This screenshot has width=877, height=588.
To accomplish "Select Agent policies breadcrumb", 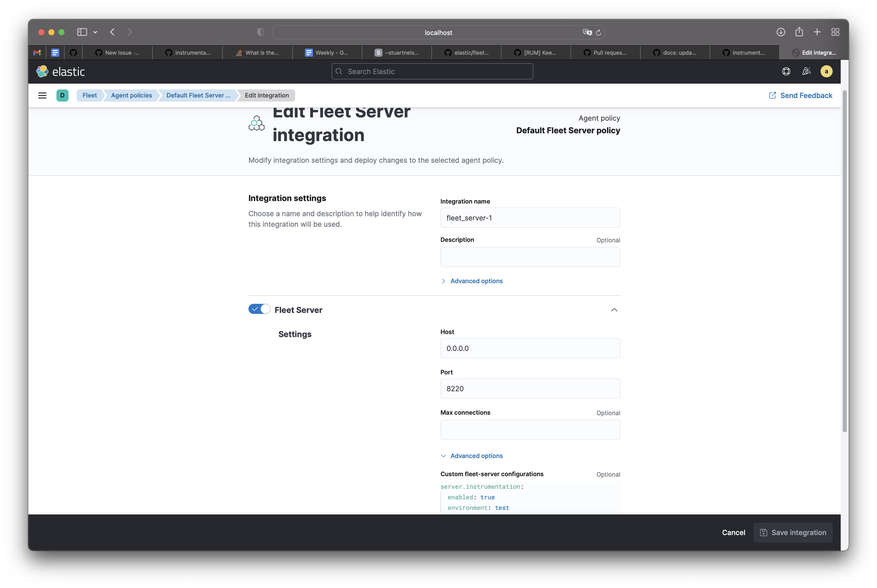I will 131,95.
